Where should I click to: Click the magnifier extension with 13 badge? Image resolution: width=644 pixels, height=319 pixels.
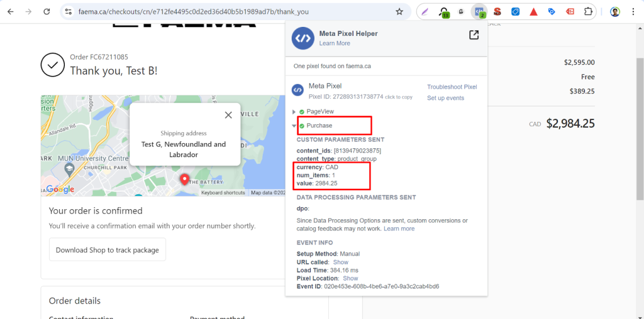(x=444, y=12)
